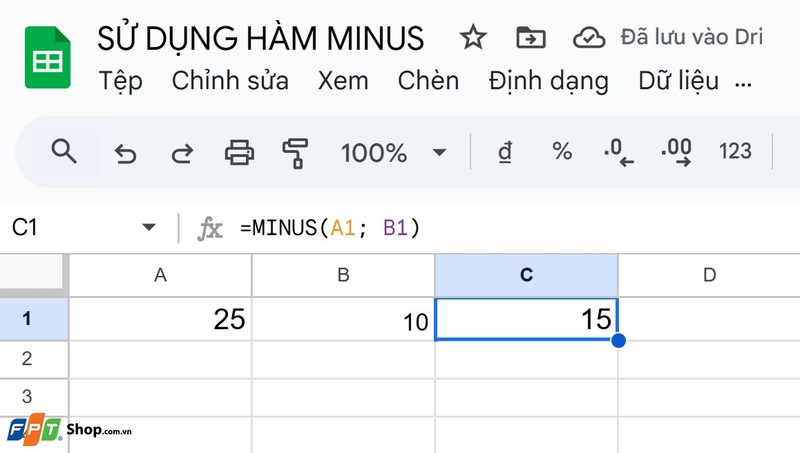The height and width of the screenshot is (453, 800).
Task: Format as currency with đ icon
Action: click(x=505, y=152)
